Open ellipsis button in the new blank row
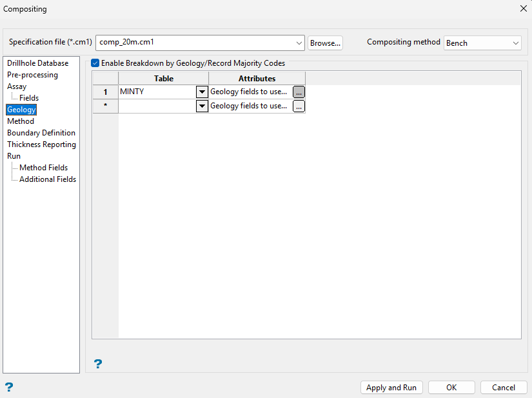 pos(299,106)
